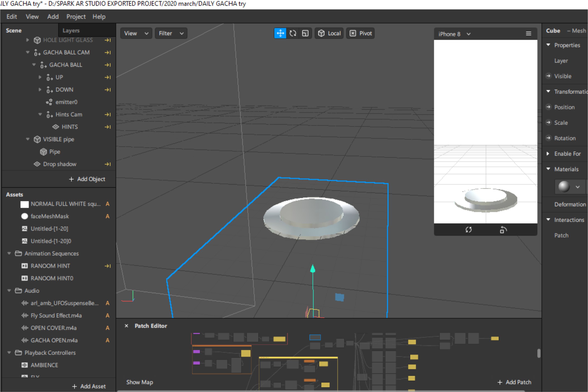Click the material sphere swatch
Image resolution: width=588 pixels, height=392 pixels.
[x=564, y=187]
